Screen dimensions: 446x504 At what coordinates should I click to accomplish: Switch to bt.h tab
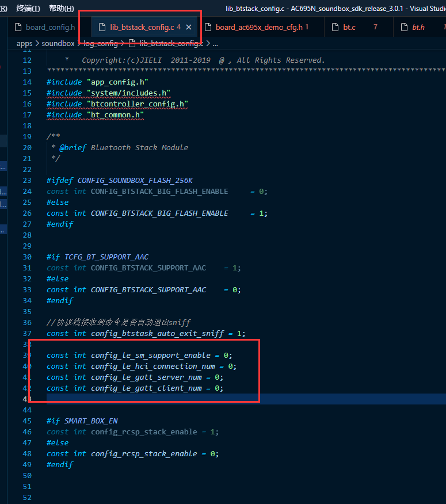point(418,27)
